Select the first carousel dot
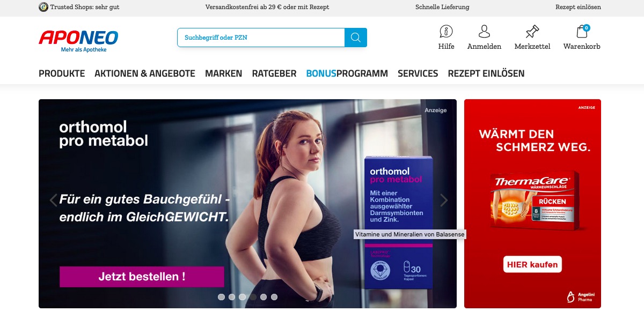644x319 pixels. [221, 296]
